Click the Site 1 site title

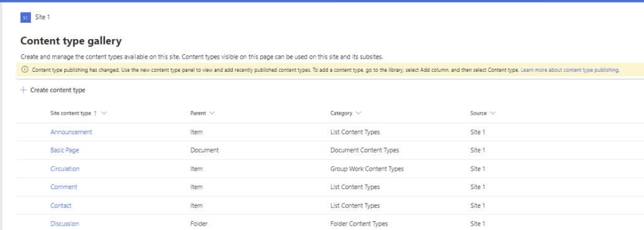pyautogui.click(x=43, y=17)
